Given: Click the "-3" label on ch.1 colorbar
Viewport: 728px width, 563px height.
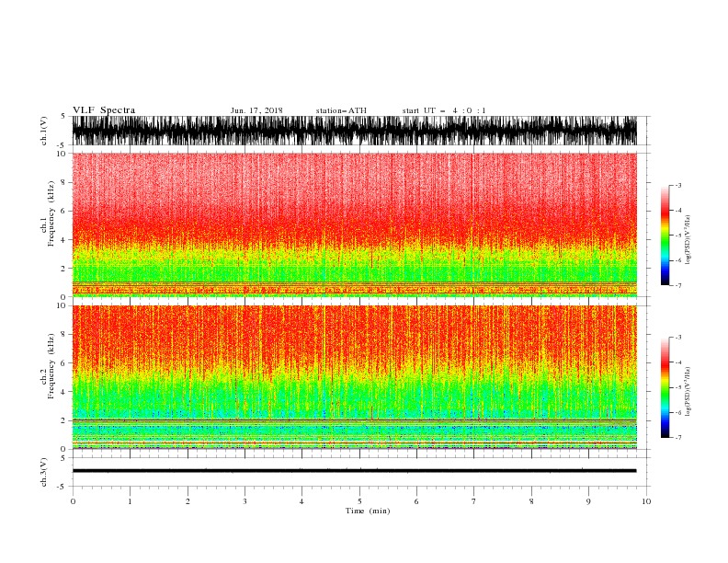Looking at the screenshot, I should click(x=678, y=185).
